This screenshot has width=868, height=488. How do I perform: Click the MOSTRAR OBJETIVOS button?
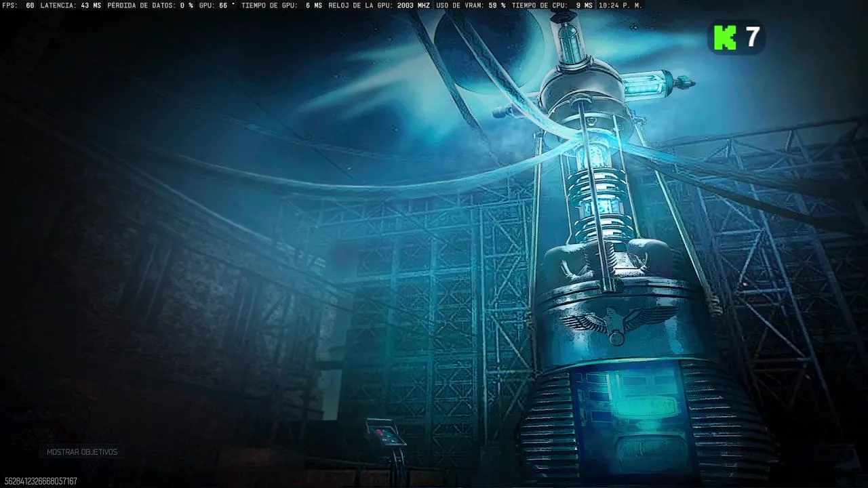(82, 452)
